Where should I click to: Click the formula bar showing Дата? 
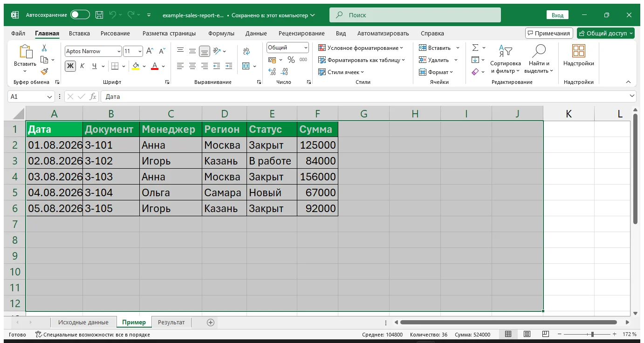tap(368, 96)
